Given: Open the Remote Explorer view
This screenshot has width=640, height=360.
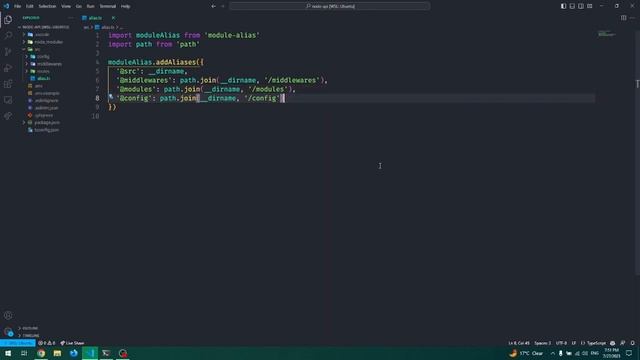Looking at the screenshot, I should pyautogui.click(x=8, y=100).
